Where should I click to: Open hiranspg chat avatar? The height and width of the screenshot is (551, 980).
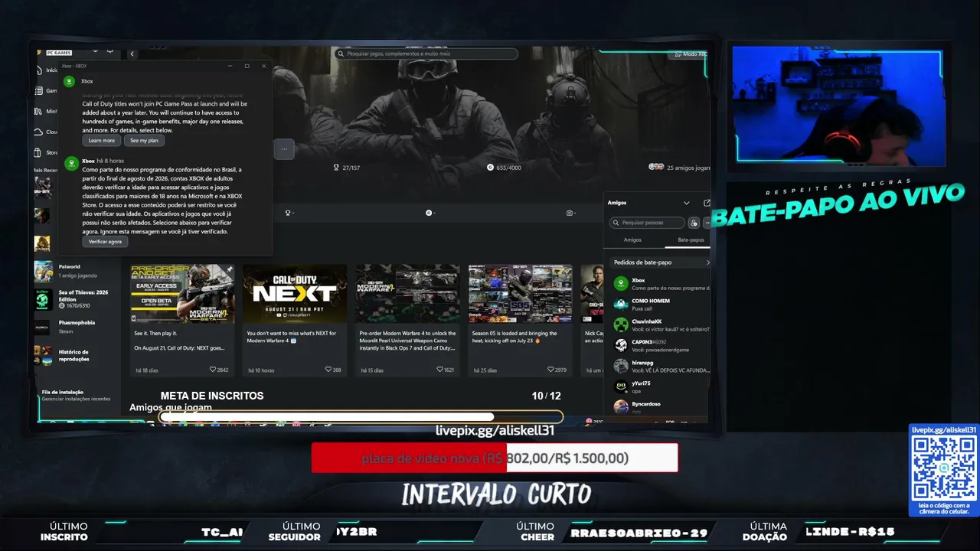(621, 366)
